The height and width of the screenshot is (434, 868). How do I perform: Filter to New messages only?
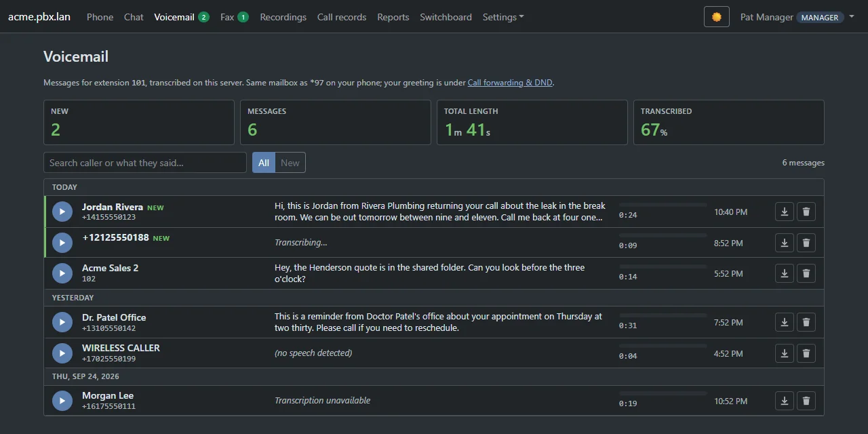(x=290, y=163)
